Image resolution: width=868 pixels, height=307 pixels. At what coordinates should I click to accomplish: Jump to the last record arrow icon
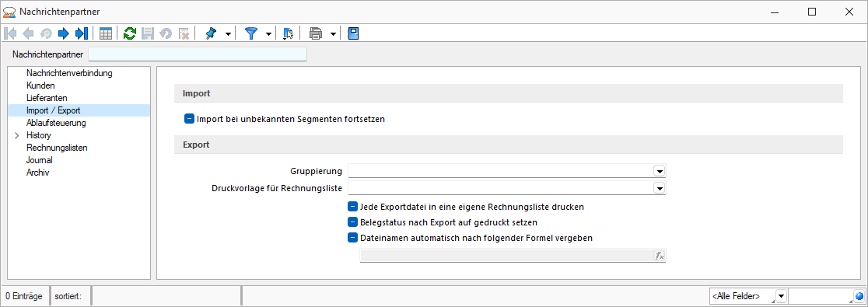(82, 33)
